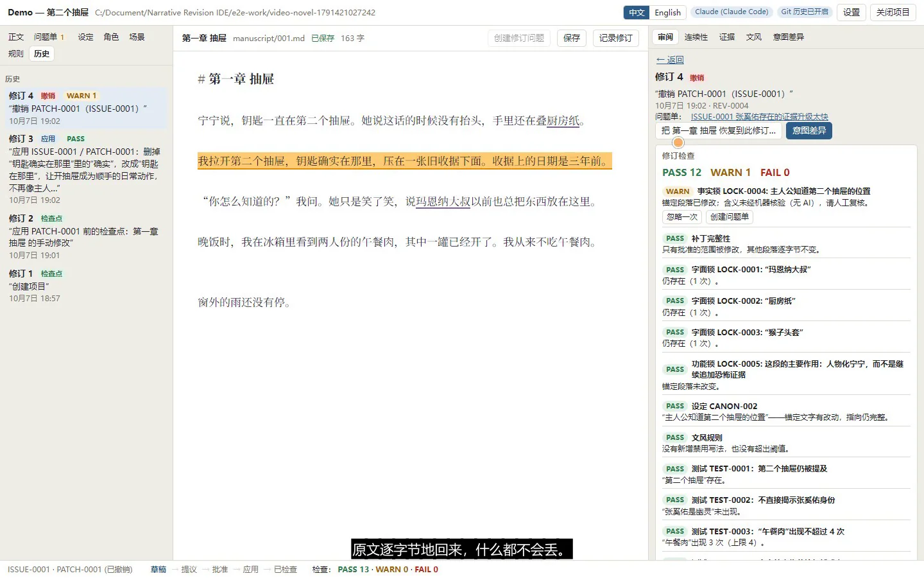This screenshot has height=578, width=924.
Task: Switch to the 审阅 tab
Action: pos(665,37)
